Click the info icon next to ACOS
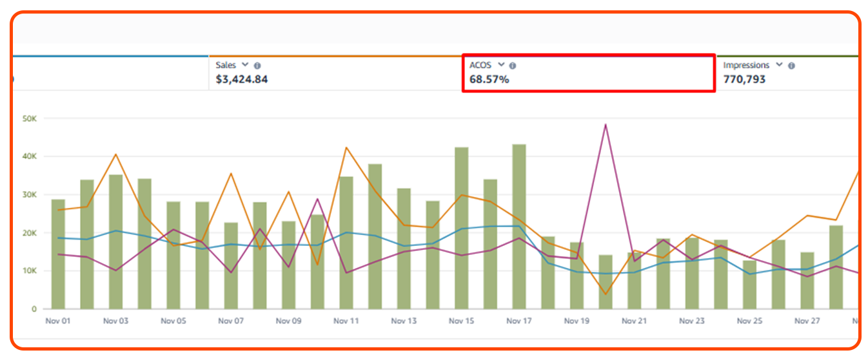This screenshot has width=868, height=357. coord(513,65)
